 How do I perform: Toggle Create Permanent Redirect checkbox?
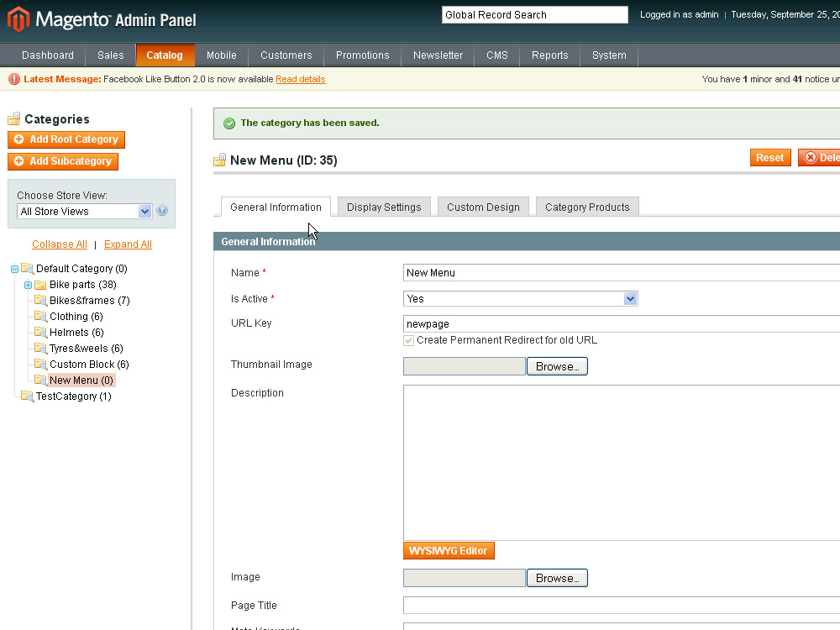(409, 340)
